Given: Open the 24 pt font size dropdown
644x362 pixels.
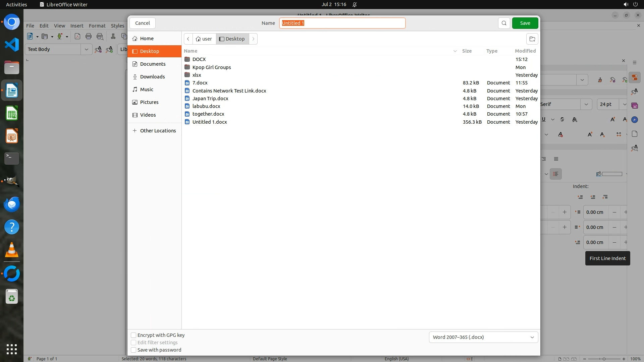Looking at the screenshot, I should (624, 104).
